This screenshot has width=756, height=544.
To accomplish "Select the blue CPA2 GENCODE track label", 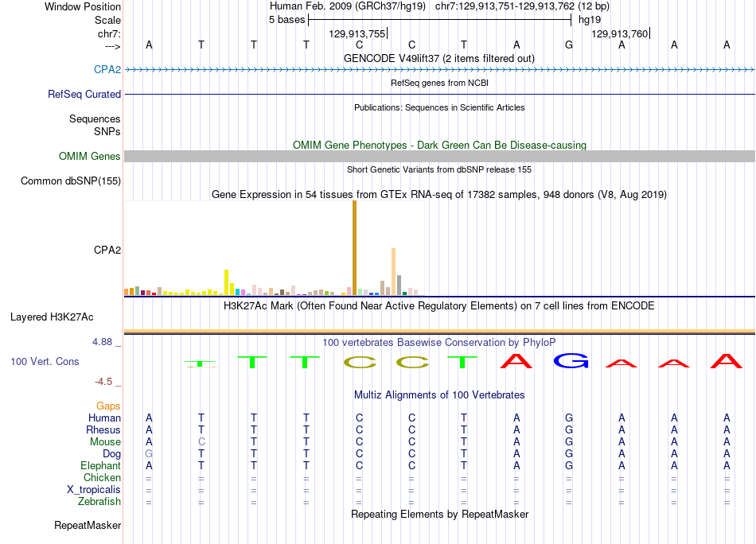I will coord(107,69).
